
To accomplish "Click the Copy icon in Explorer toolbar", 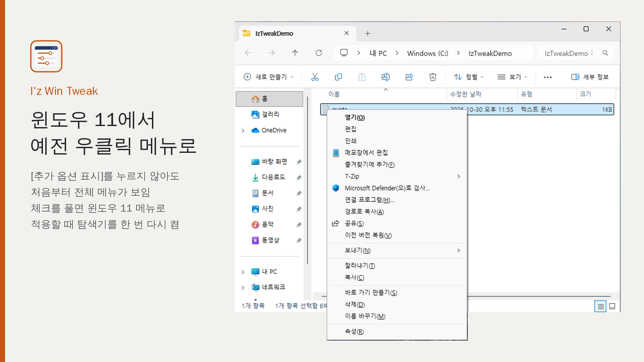I will point(338,77).
